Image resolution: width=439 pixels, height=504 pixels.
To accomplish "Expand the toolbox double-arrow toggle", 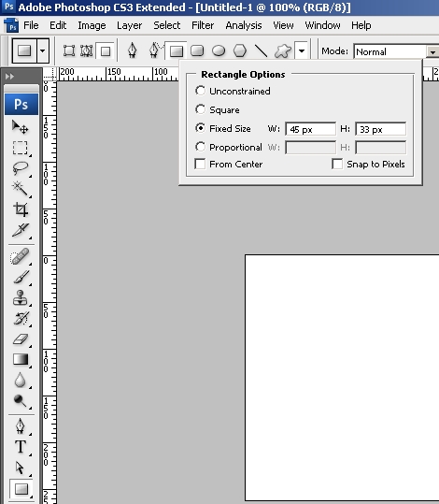I will click(9, 77).
